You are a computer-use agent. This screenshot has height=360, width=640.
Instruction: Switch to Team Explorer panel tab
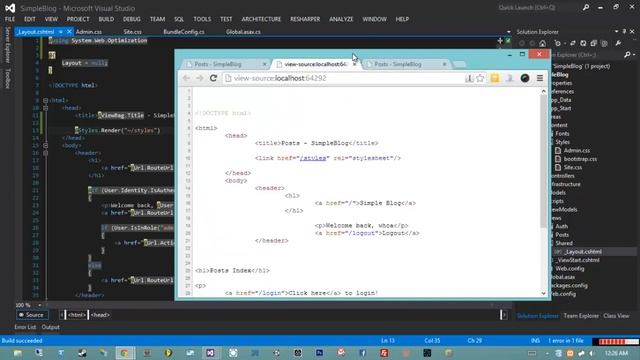tap(581, 316)
